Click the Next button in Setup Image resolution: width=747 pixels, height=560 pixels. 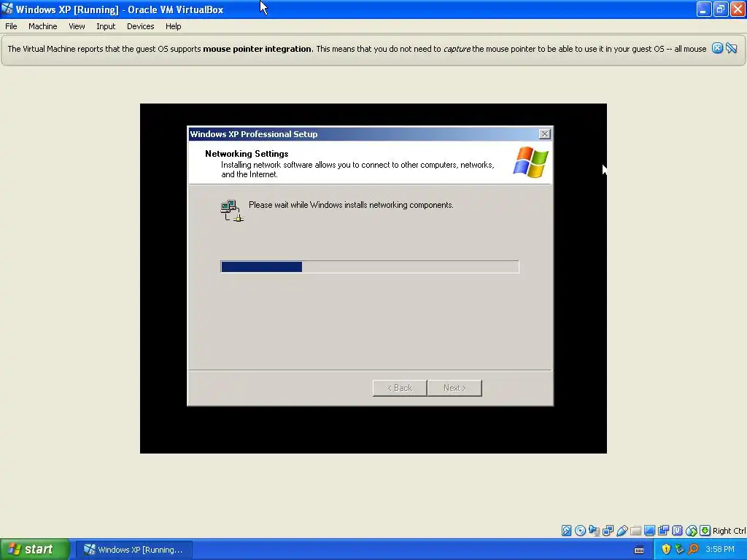point(454,388)
